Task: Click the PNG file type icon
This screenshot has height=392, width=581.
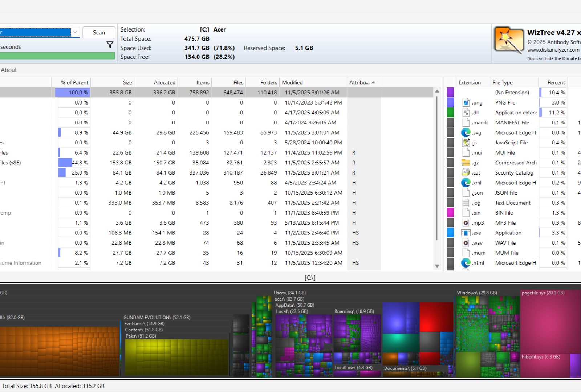Action: (x=466, y=103)
